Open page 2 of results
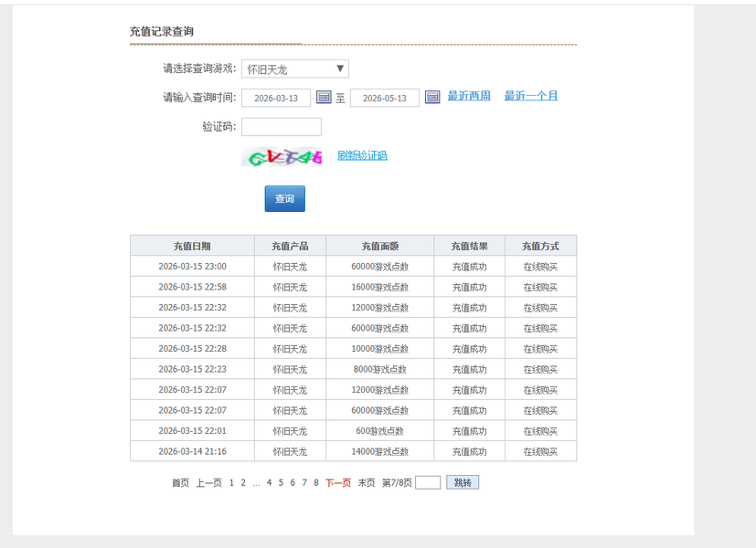 tap(243, 482)
